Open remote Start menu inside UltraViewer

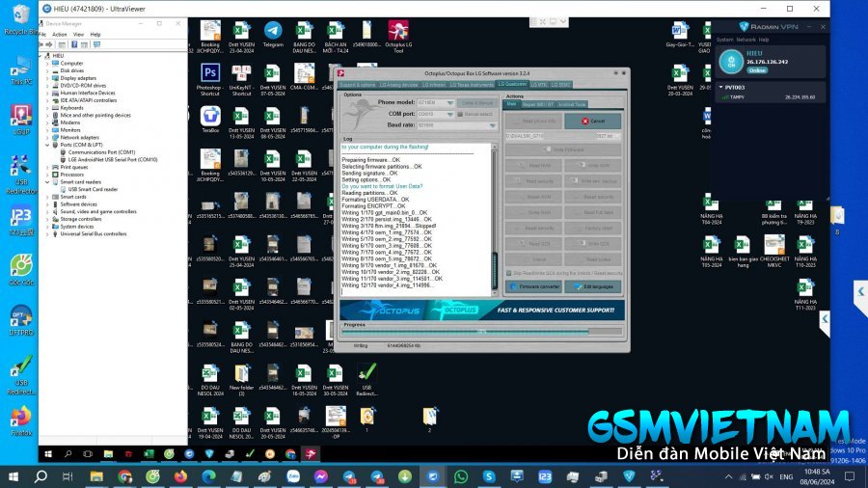(48, 454)
